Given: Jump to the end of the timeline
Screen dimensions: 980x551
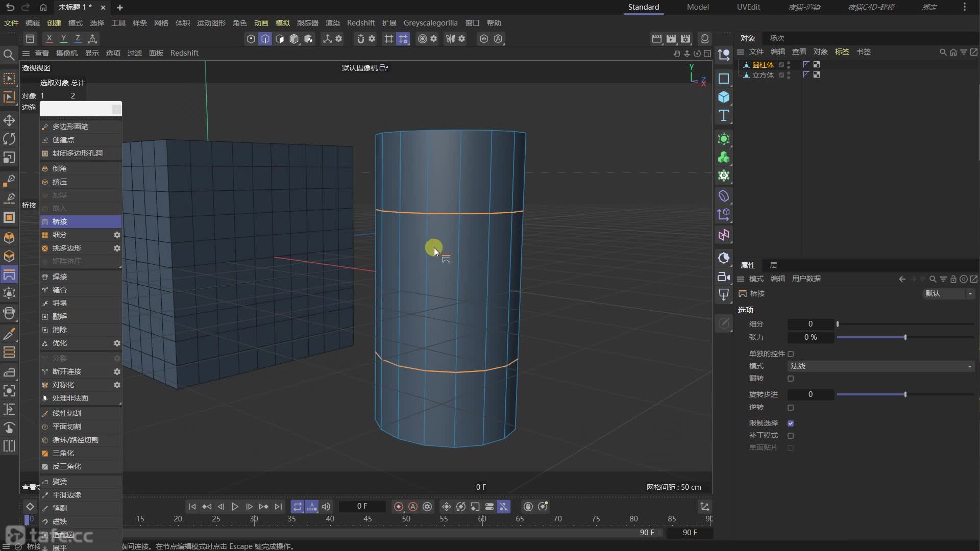Looking at the screenshot, I should pos(278,507).
